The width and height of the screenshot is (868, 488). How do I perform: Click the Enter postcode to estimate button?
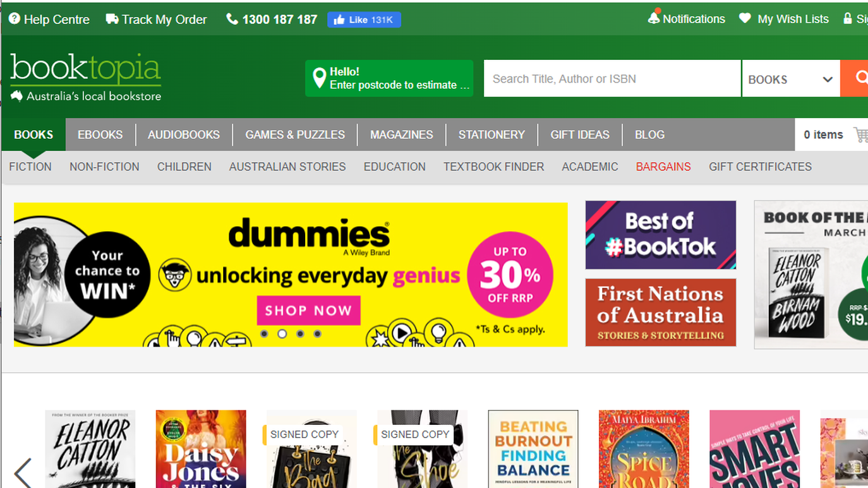[389, 78]
